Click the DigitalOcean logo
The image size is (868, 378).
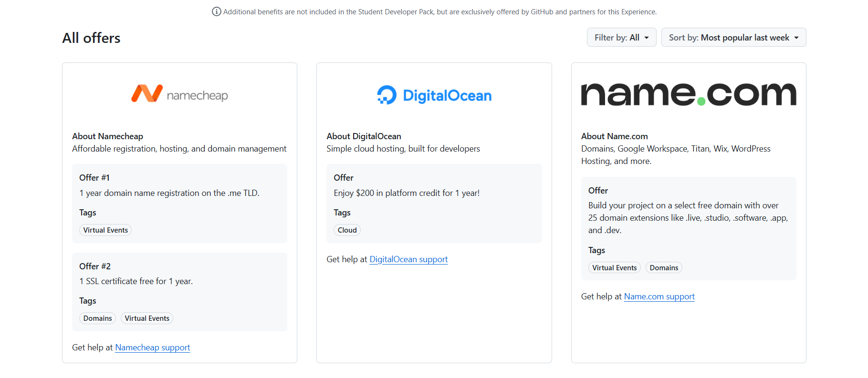[x=434, y=95]
